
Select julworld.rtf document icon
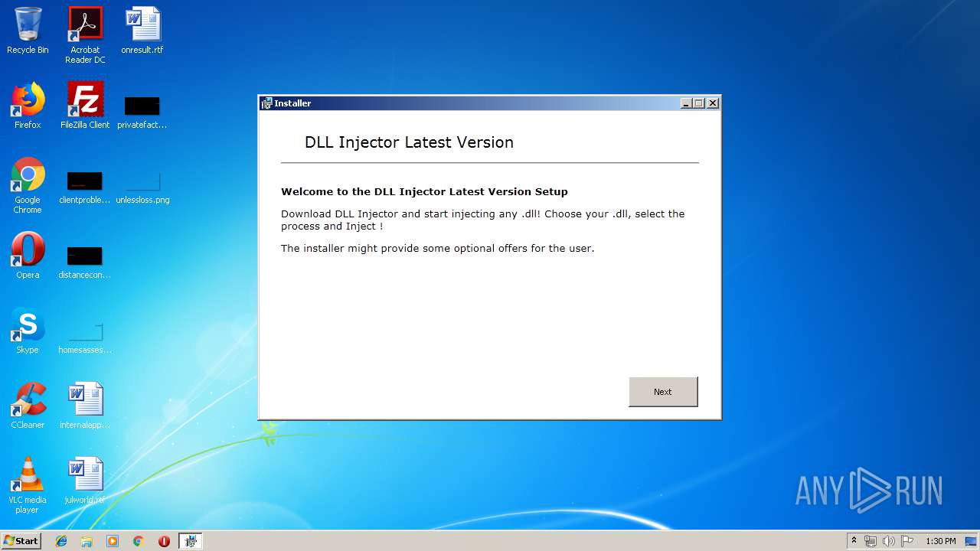(x=85, y=481)
